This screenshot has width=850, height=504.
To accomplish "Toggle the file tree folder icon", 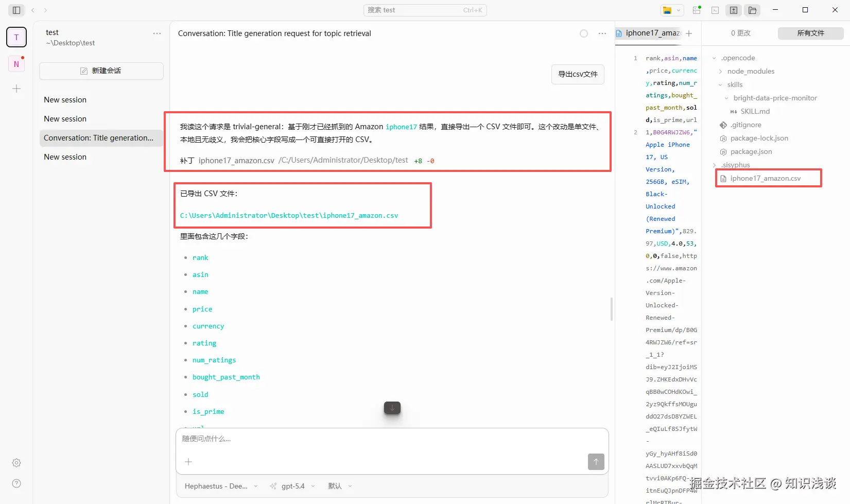I will pos(752,10).
